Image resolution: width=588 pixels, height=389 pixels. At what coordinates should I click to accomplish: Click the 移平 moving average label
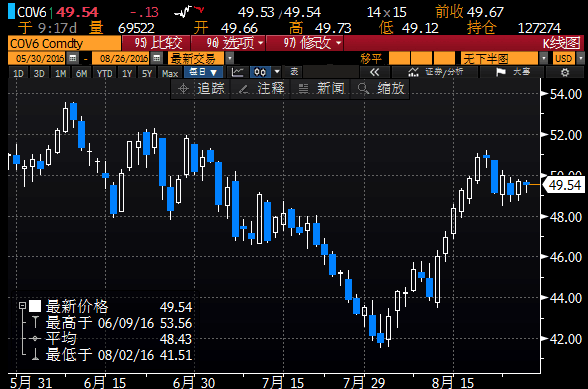371,58
